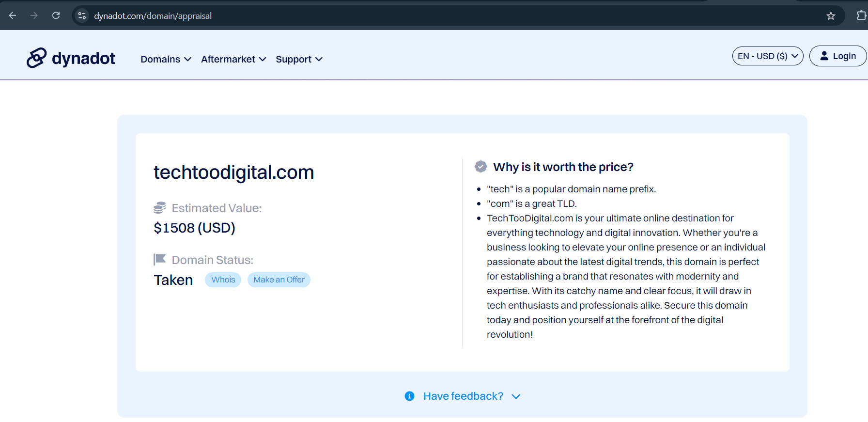Image resolution: width=868 pixels, height=422 pixels.
Task: Click the flag icon beside Domain Status
Action: 159,260
